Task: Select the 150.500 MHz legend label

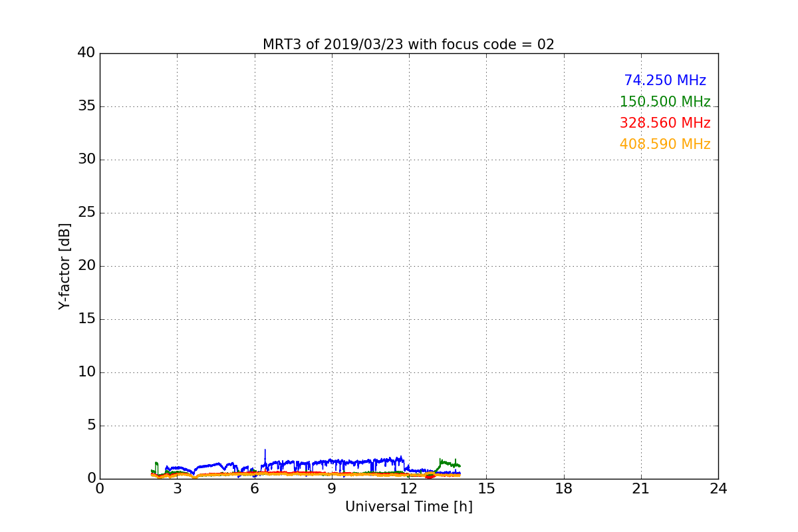Action: [665, 102]
